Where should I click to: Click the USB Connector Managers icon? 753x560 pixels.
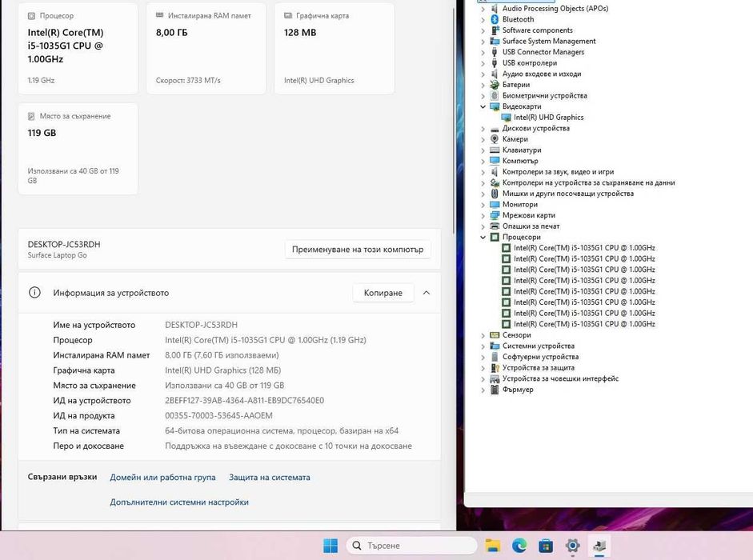click(495, 52)
